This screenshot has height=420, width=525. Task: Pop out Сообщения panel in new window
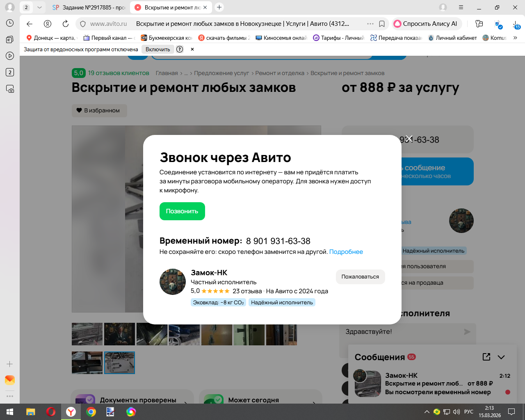tap(486, 357)
